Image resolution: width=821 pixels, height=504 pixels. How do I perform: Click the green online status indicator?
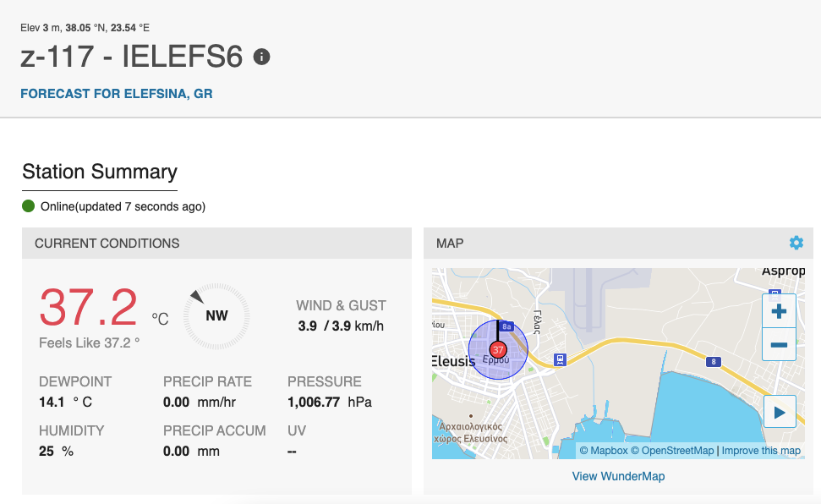click(28, 206)
